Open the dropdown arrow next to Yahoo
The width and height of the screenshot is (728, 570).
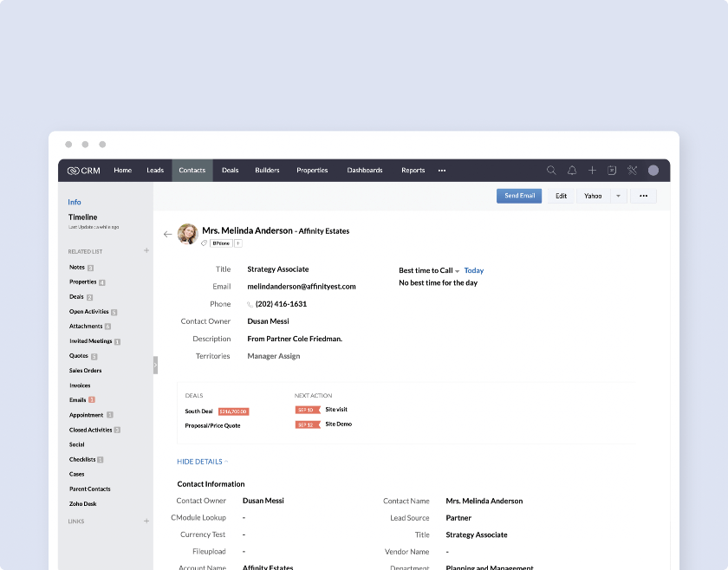(x=618, y=196)
